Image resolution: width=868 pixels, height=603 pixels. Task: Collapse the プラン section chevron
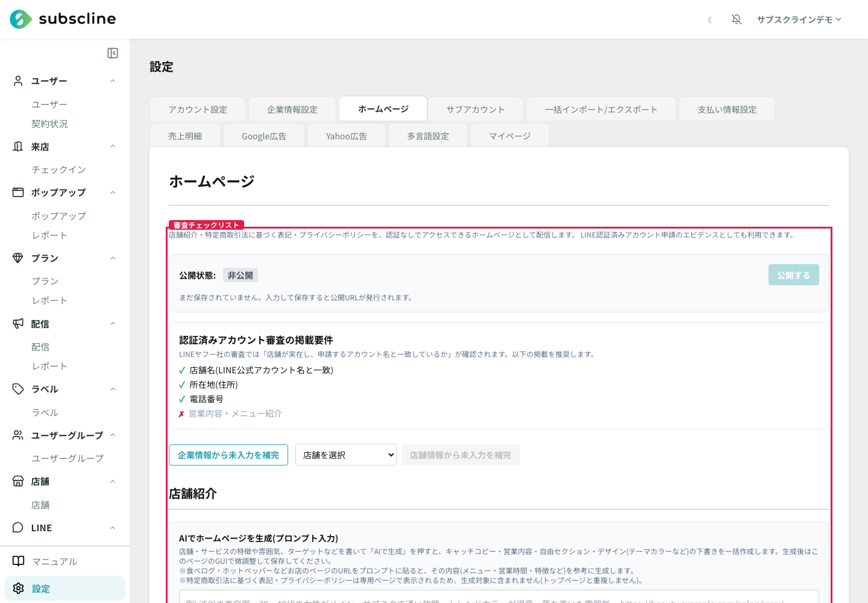click(113, 258)
